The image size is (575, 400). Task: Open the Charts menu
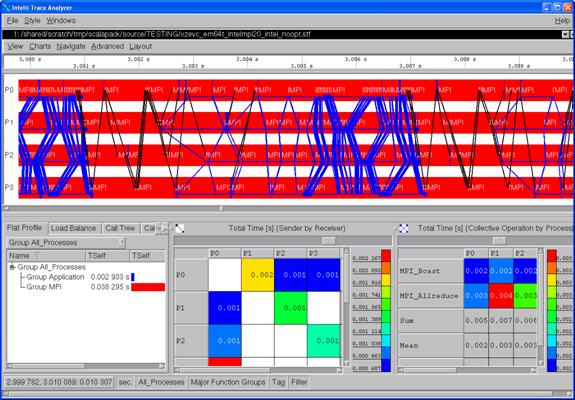[x=40, y=47]
